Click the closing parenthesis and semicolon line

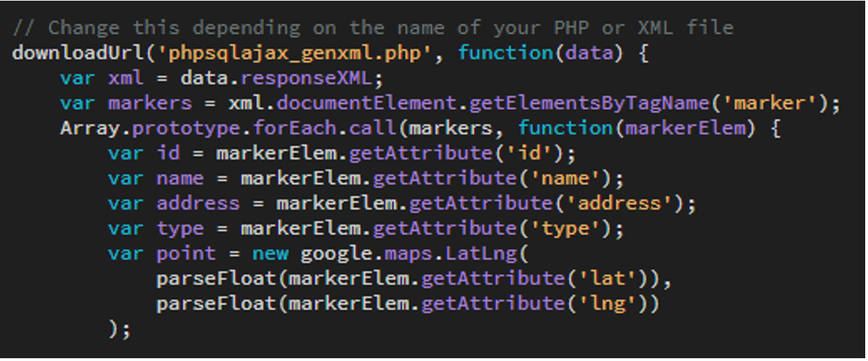click(x=120, y=330)
